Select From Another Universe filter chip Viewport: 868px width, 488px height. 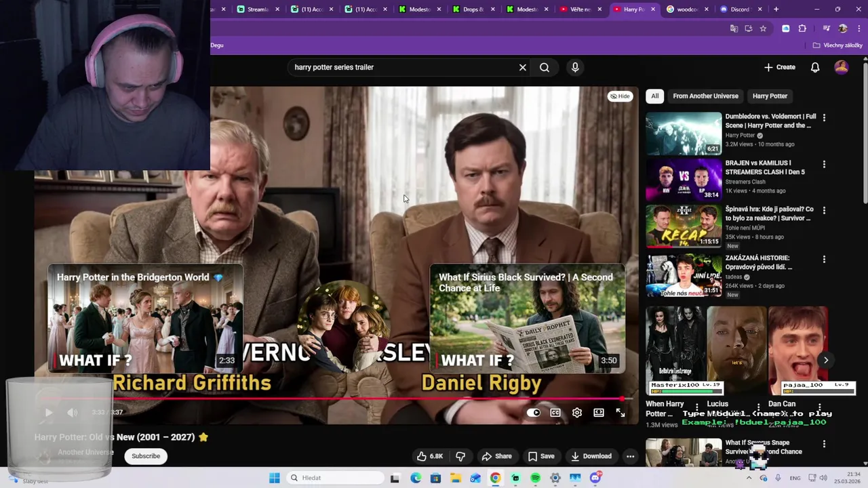pyautogui.click(x=705, y=96)
